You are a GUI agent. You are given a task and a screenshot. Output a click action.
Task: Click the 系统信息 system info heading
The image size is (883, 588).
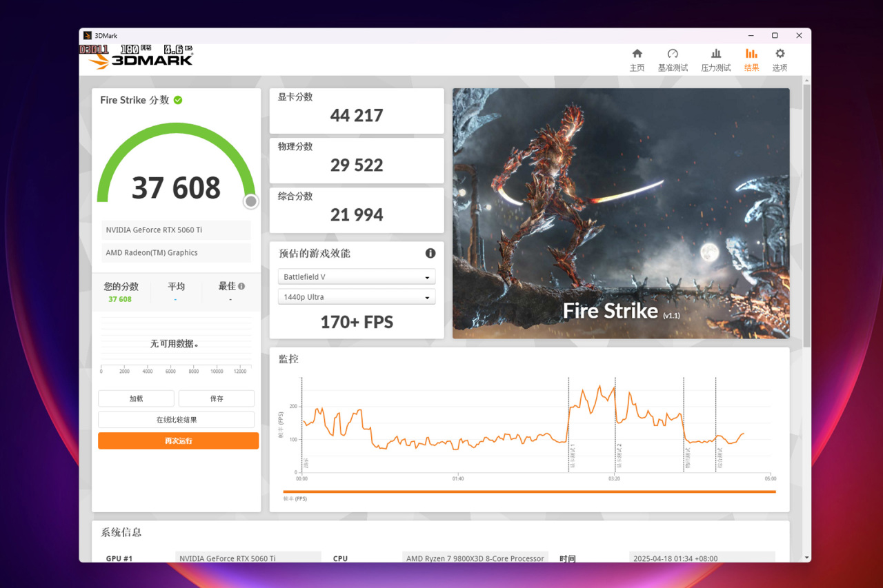[x=121, y=532]
